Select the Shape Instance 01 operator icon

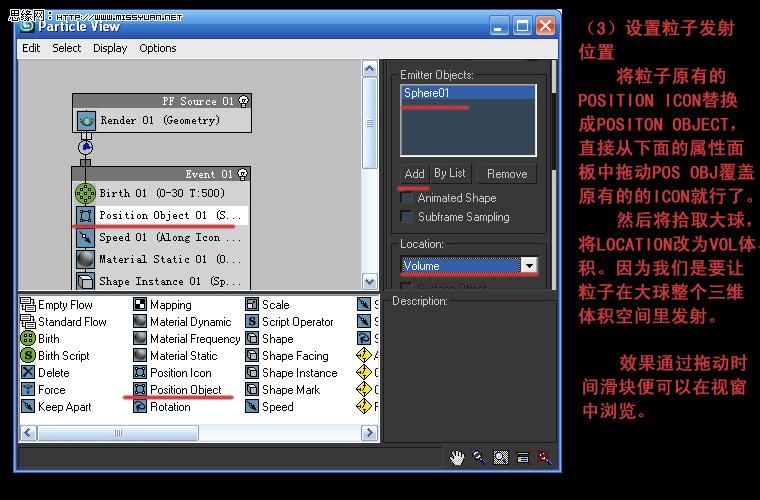[85, 281]
